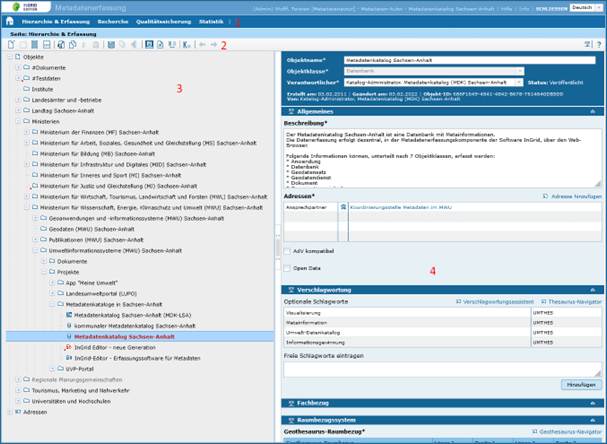Click the icon of kommunaler Metadatenkatalog Sachsen-Anhalt
This screenshot has width=607, height=444.
pyautogui.click(x=69, y=326)
